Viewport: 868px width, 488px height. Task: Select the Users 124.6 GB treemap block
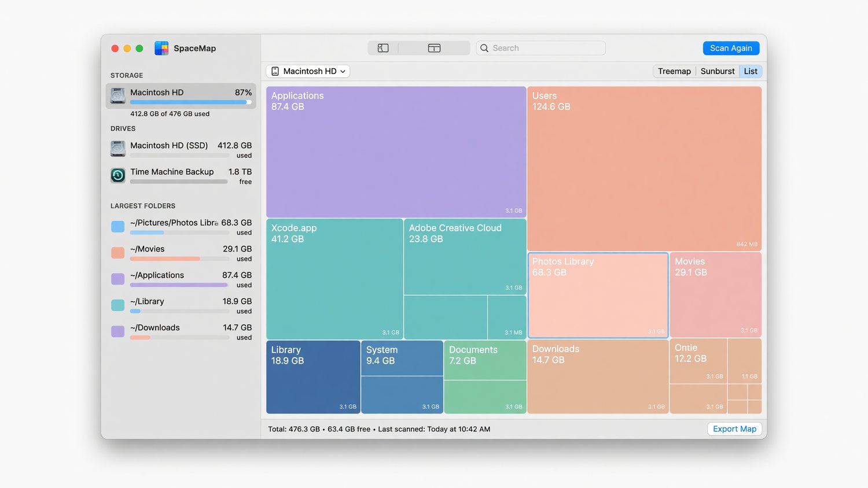point(644,168)
